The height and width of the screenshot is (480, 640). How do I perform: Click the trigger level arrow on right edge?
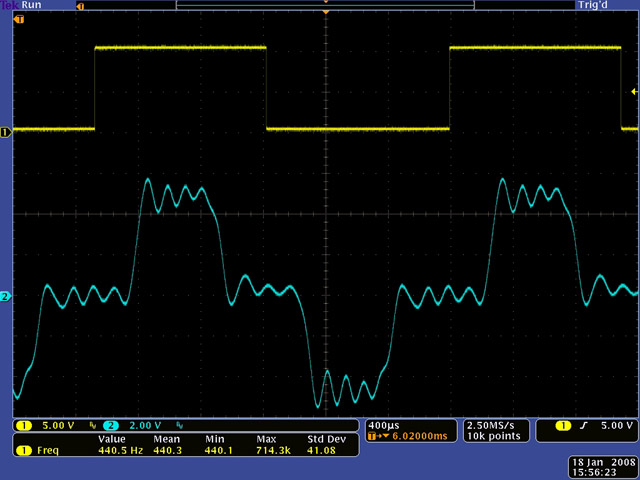click(x=634, y=92)
